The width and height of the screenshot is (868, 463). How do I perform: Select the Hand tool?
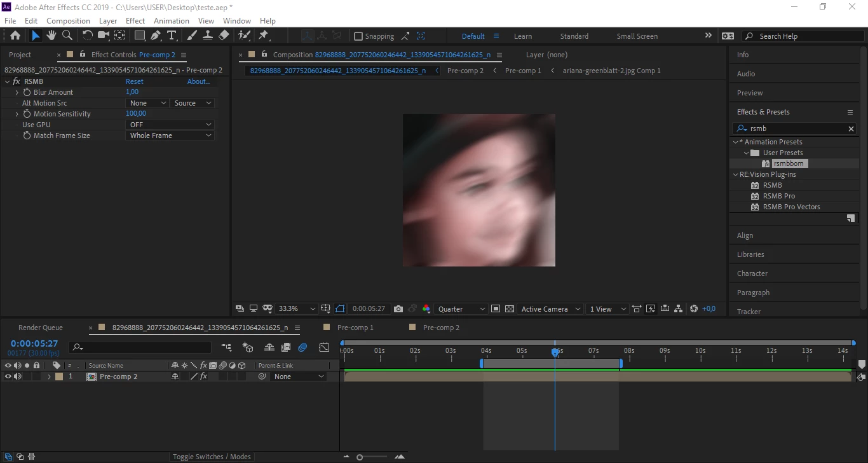pos(51,36)
